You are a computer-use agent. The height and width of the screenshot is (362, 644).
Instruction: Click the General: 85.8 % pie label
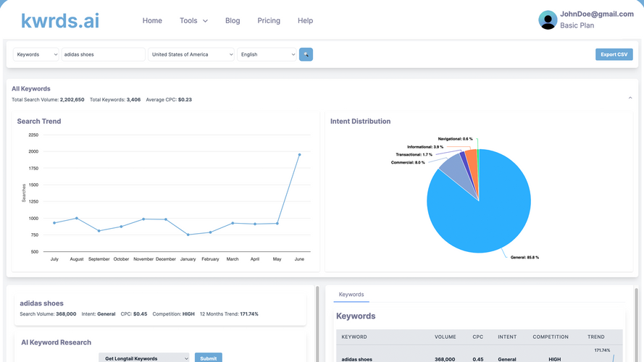click(x=524, y=257)
